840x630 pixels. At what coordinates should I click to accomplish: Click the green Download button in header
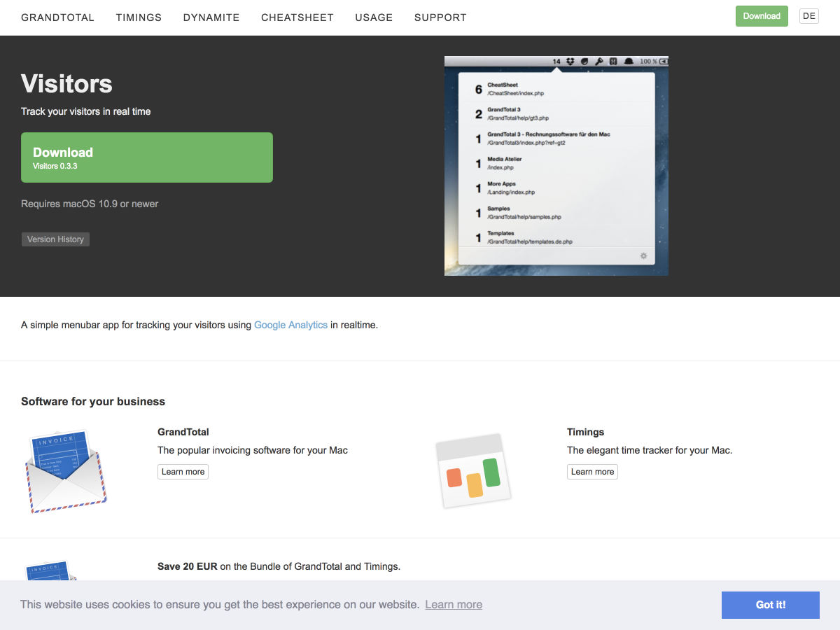[x=762, y=16]
